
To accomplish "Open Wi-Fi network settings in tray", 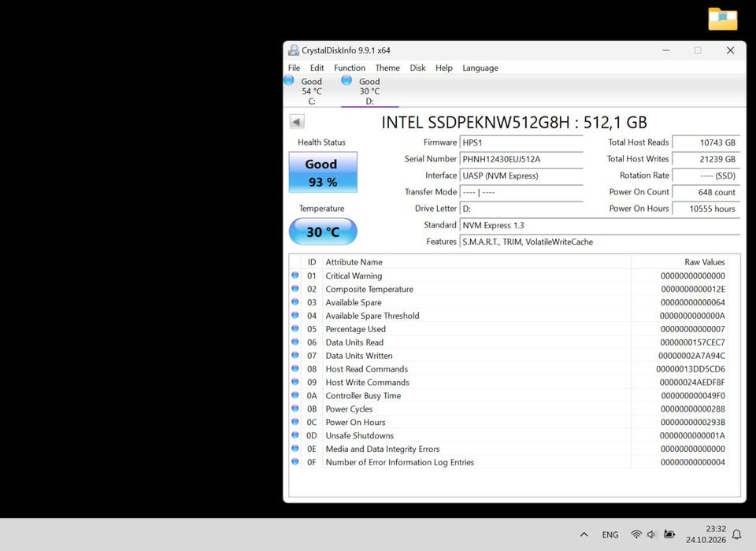I will click(636, 534).
